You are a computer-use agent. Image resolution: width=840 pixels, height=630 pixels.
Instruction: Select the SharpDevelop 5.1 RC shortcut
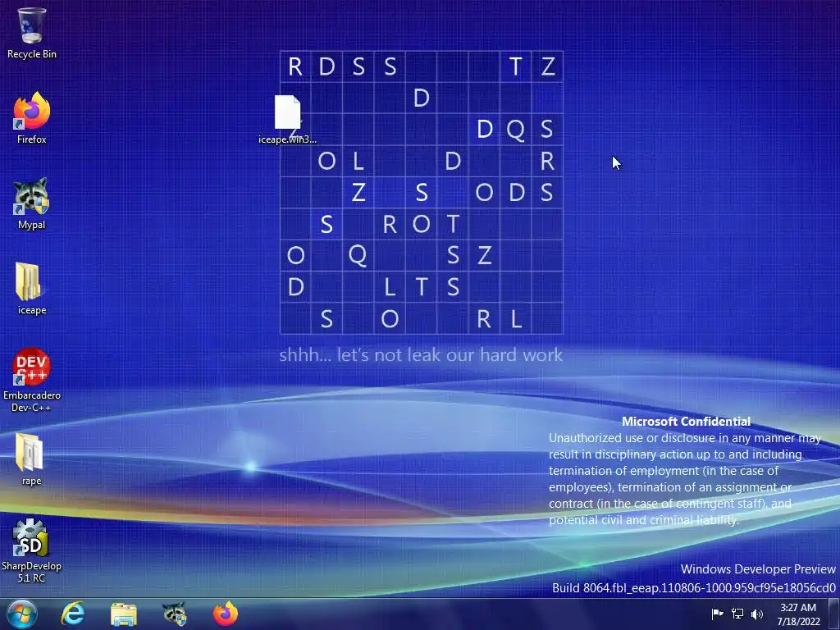pyautogui.click(x=32, y=550)
